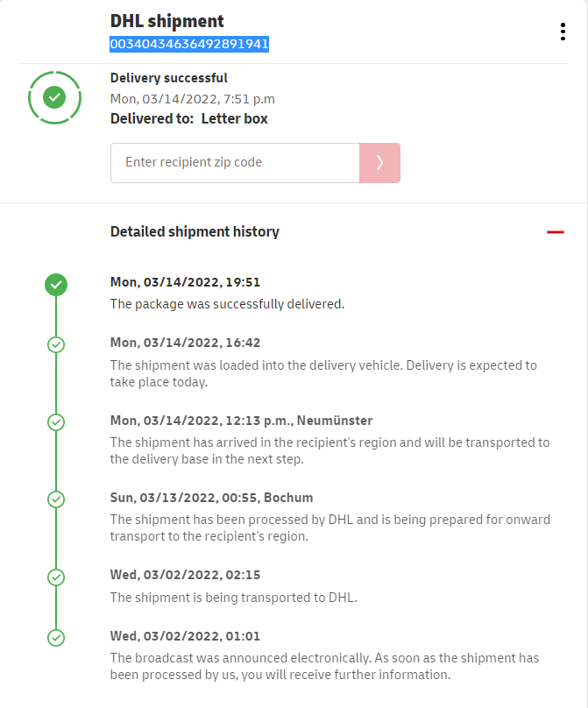
Task: Click the filled green checkmark for 19:51 delivery
Action: (x=56, y=284)
